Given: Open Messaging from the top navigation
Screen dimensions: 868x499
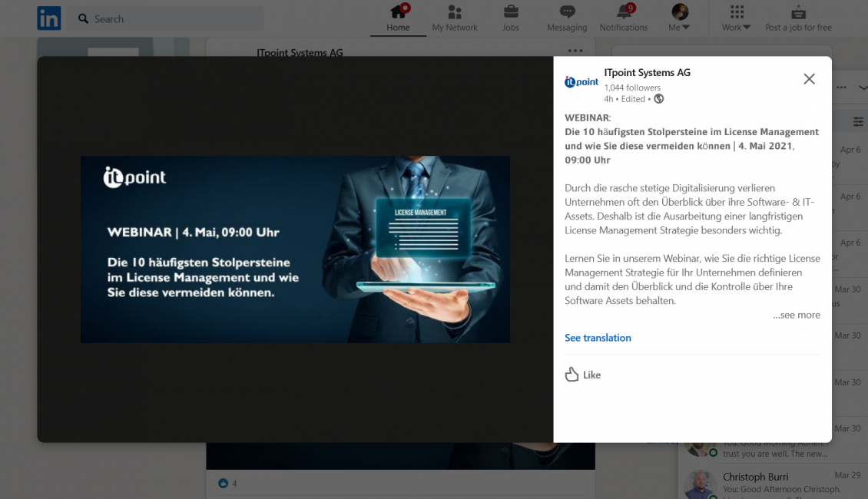Looking at the screenshot, I should tap(567, 18).
